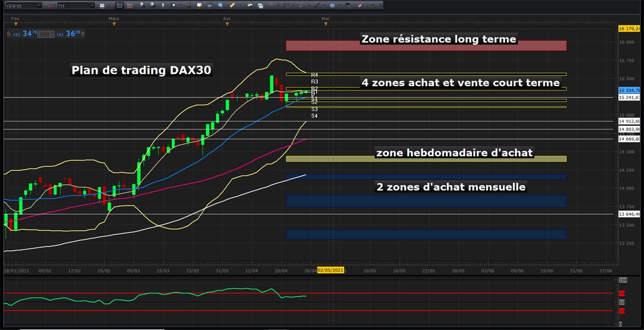This screenshot has width=644, height=330.
Task: Click the 'Plan de trading DAX30' text label
Action: (141, 70)
